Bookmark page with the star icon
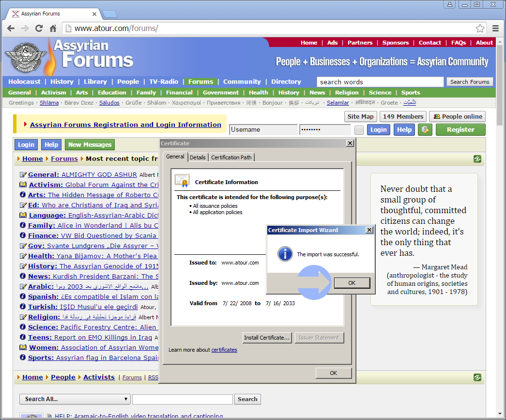The image size is (506, 420). click(480, 29)
